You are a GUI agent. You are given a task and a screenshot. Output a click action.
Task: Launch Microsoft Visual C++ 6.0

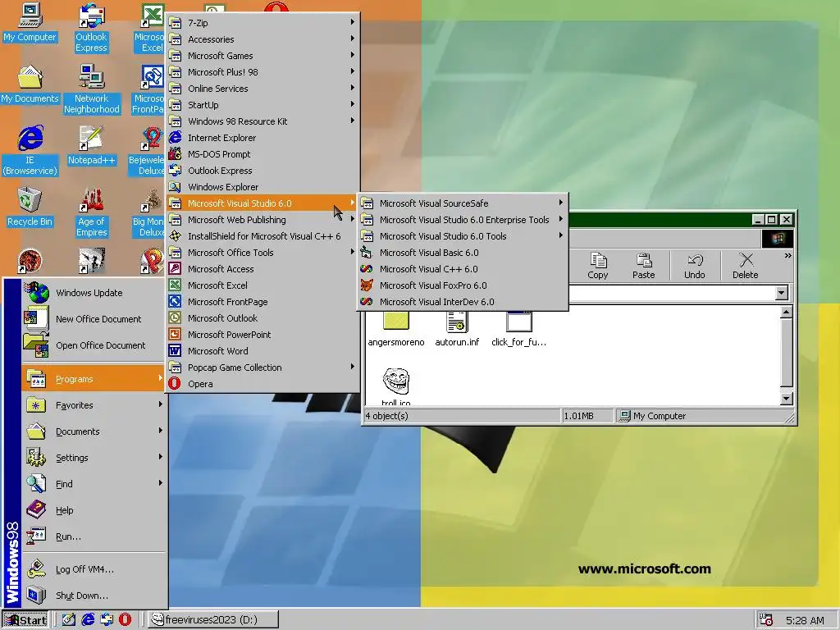point(463,269)
